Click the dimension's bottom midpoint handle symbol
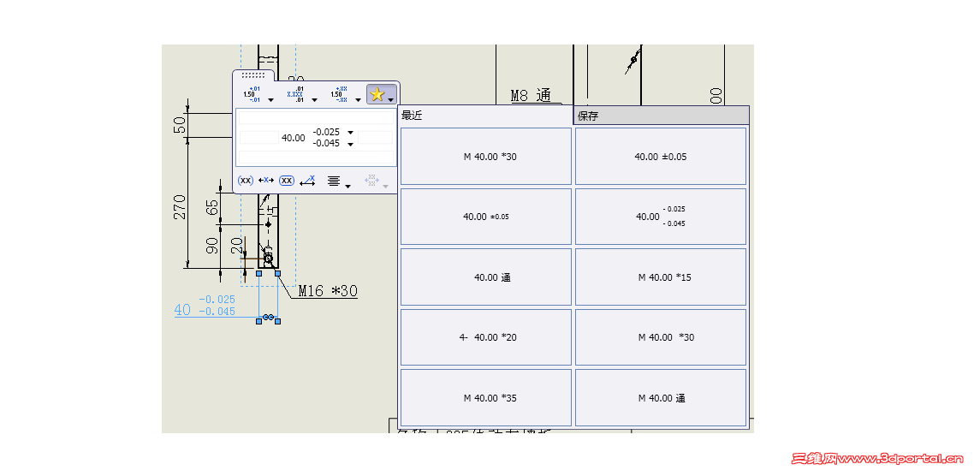980x470 pixels. pyautogui.click(x=268, y=318)
